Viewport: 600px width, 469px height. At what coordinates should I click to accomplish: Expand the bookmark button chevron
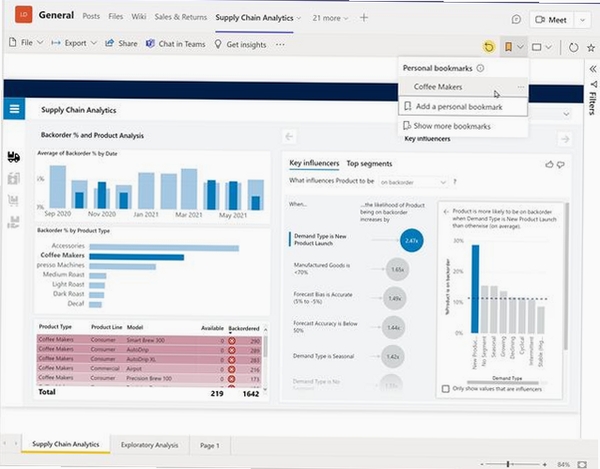coord(520,47)
